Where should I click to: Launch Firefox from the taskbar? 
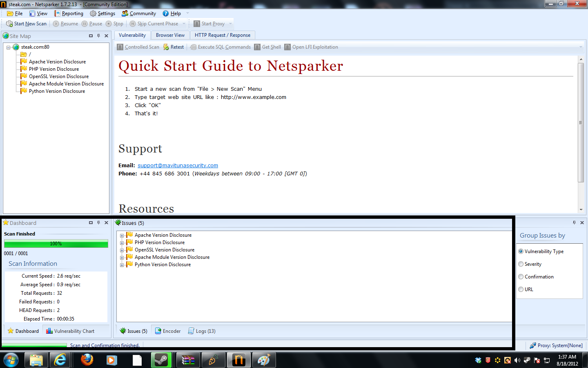coord(87,360)
